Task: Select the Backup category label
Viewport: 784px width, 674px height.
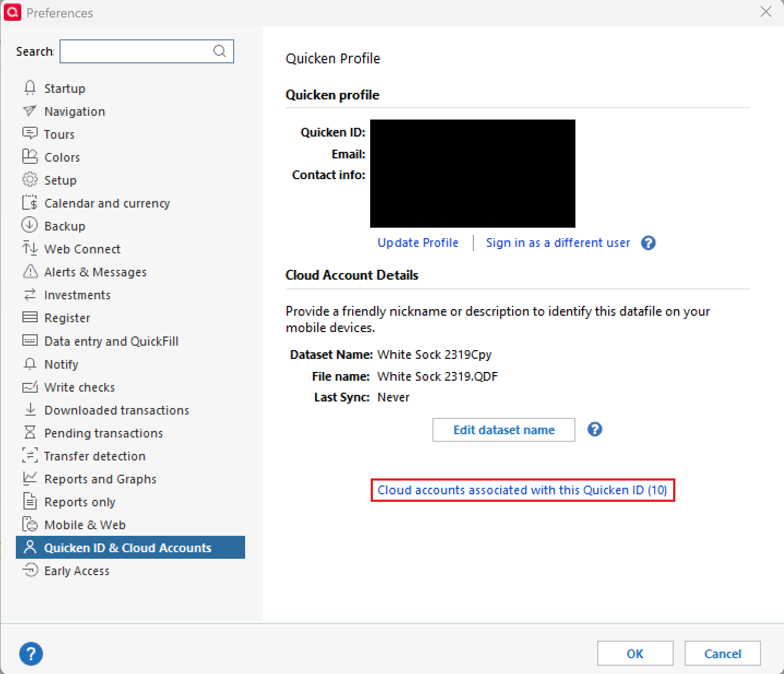Action: [64, 226]
